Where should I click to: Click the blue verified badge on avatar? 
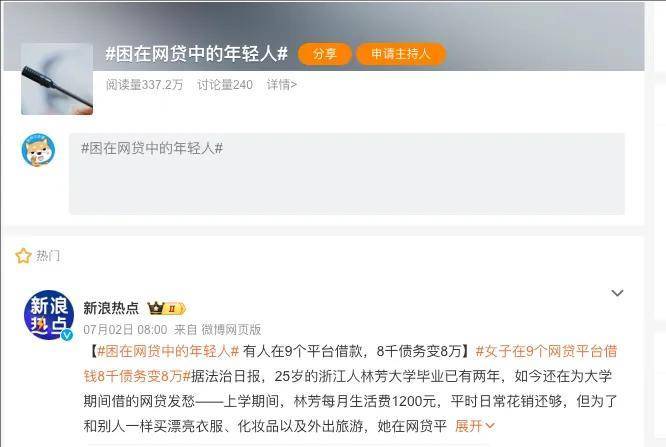(67, 335)
